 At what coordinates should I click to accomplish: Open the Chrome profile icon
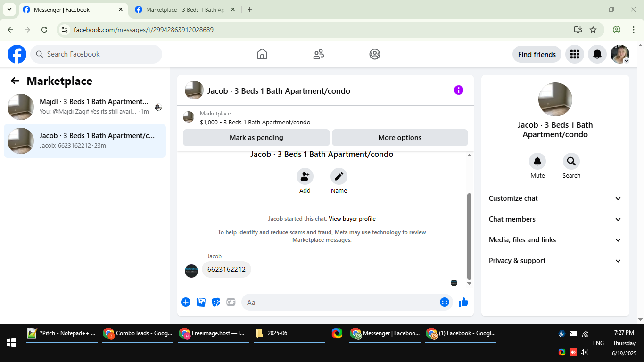(x=617, y=30)
